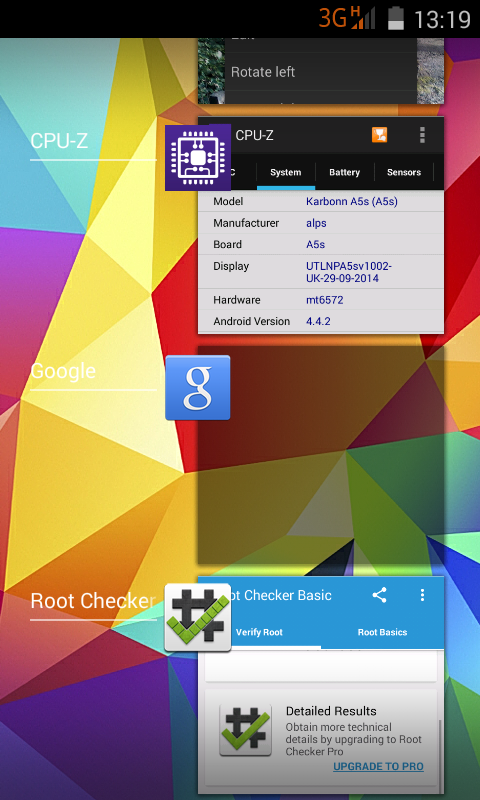Tap the Manufacturer row label
Image resolution: width=480 pixels, height=800 pixels.
coord(246,223)
